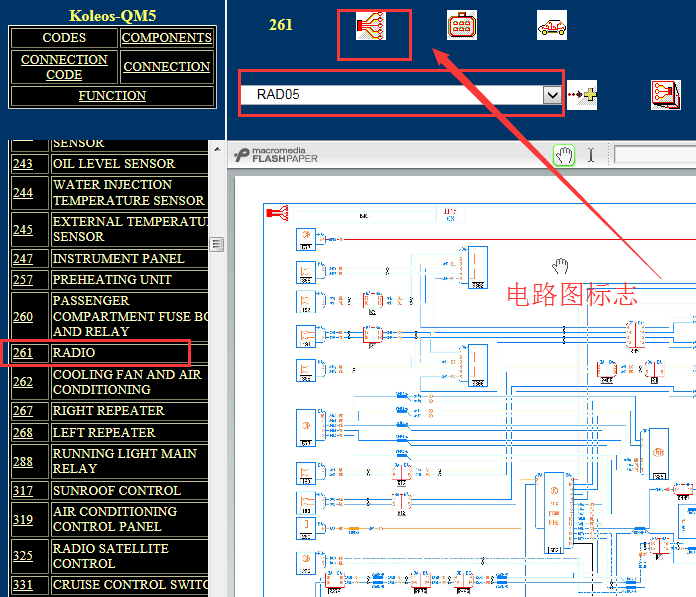Image resolution: width=696 pixels, height=597 pixels.
Task: Click component code link 319
Action: tap(23, 520)
